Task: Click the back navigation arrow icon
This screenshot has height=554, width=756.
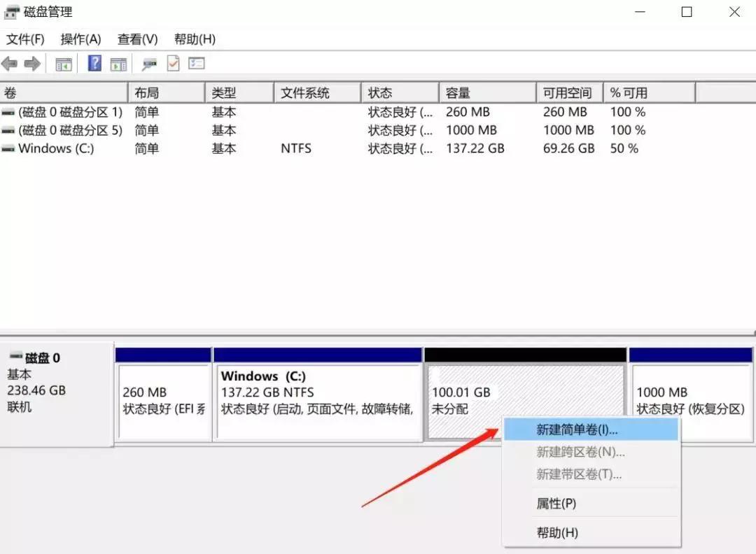Action: [x=10, y=63]
